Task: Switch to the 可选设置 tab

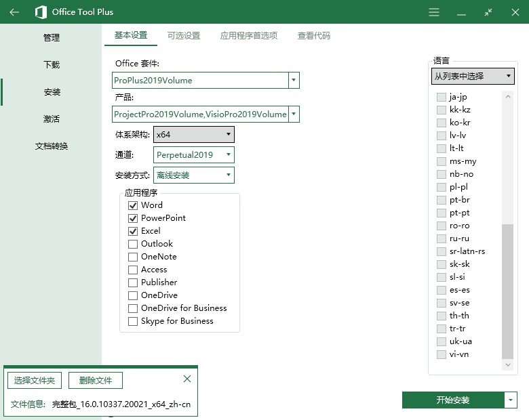Action: click(184, 35)
